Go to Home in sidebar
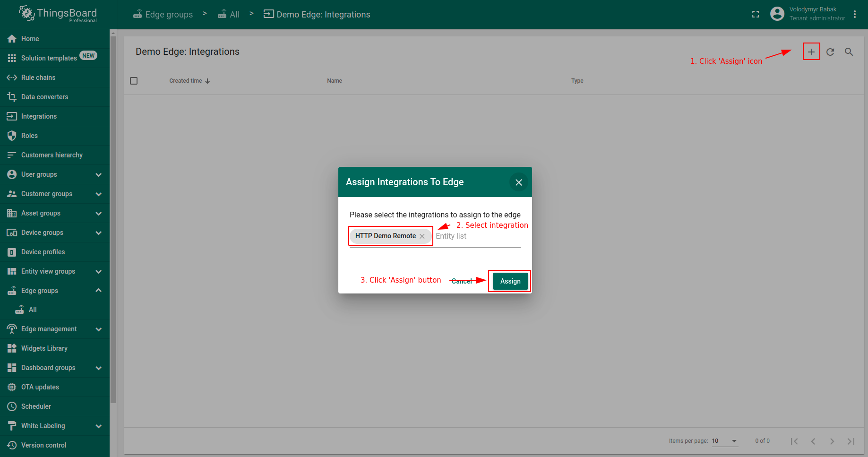 pos(55,39)
